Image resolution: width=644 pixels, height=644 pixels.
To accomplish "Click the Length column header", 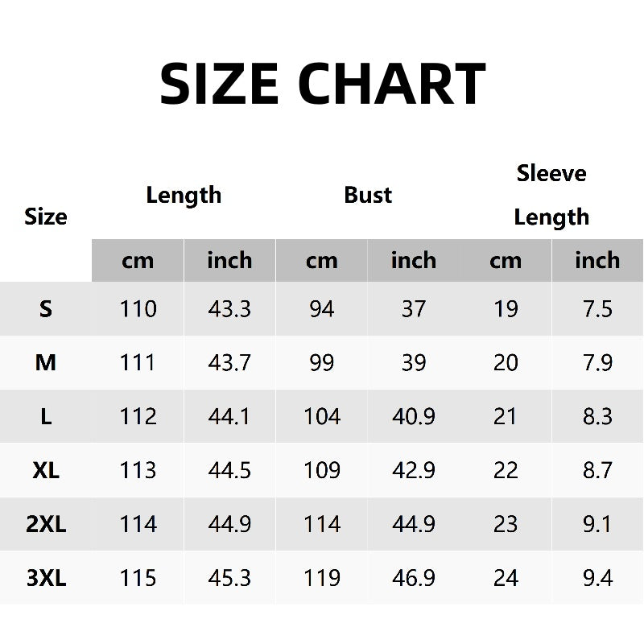I will tap(184, 195).
